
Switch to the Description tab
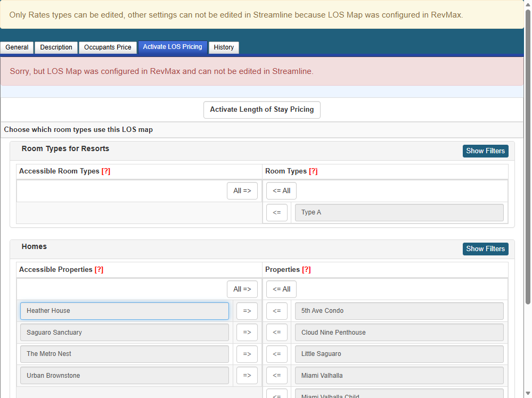coord(56,47)
